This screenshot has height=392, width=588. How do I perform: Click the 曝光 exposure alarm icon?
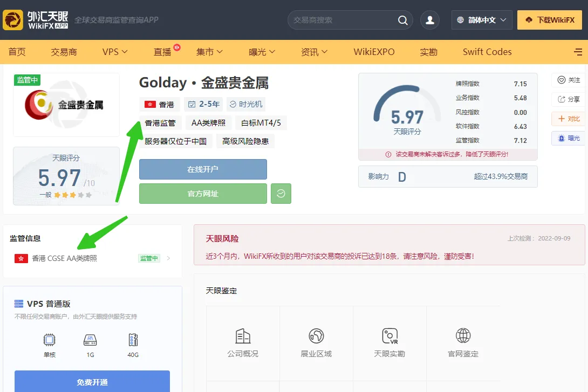tap(562, 138)
